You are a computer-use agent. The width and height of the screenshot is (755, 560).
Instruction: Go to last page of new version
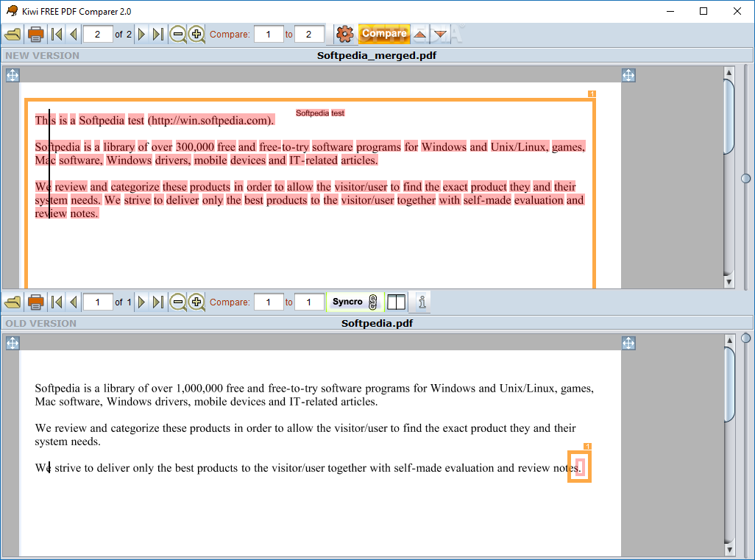coord(158,34)
